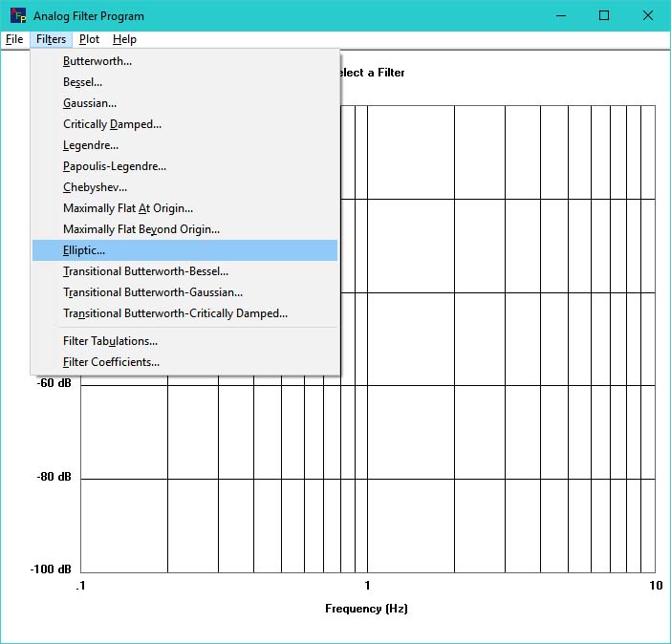This screenshot has height=644, width=671.
Task: Choose the Legendre filter item
Action: [x=91, y=145]
